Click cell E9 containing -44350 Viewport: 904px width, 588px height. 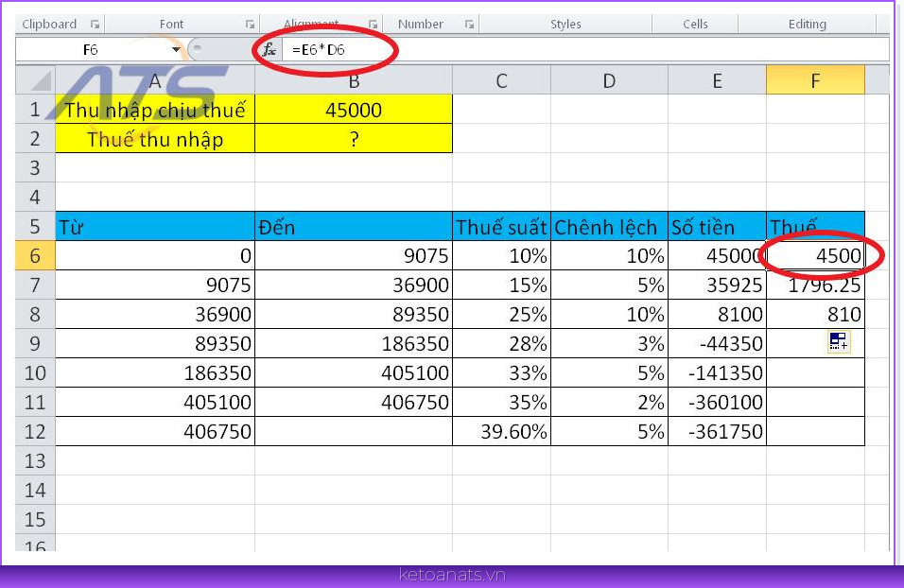pyautogui.click(x=717, y=343)
